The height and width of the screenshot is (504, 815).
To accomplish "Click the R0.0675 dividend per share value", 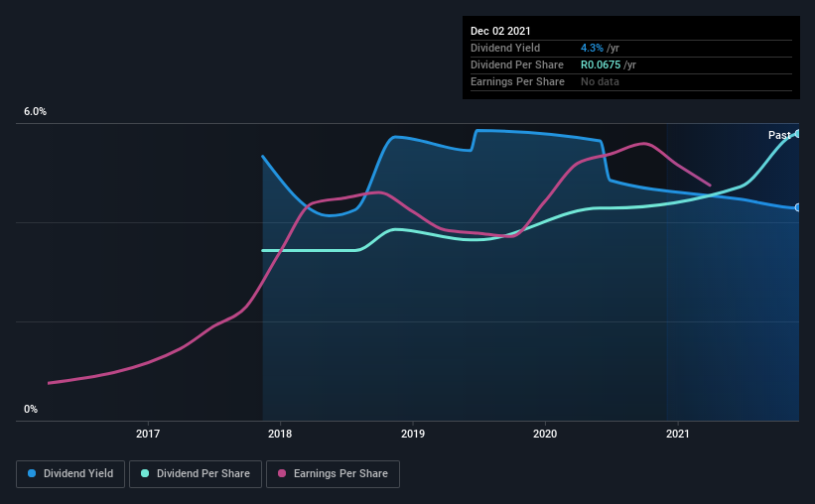I will [601, 64].
